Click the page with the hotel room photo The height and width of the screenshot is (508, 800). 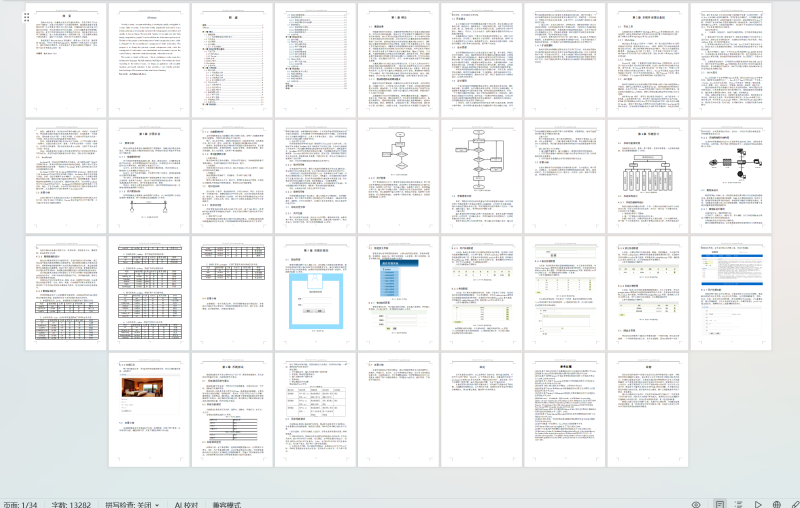click(x=149, y=410)
